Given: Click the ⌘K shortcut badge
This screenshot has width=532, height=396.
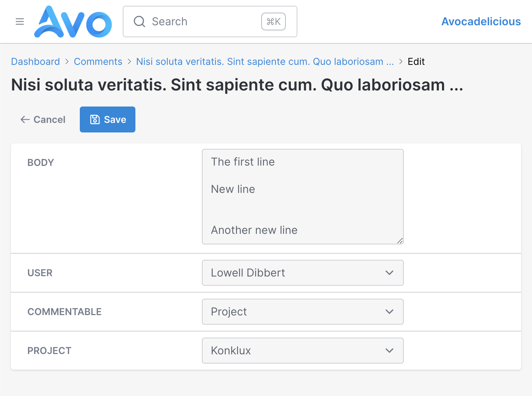Looking at the screenshot, I should click(x=274, y=22).
